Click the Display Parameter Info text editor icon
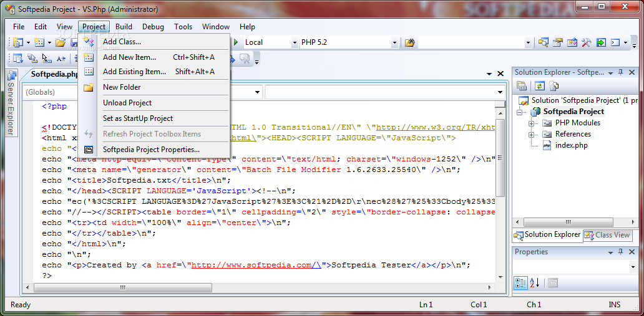The height and width of the screenshot is (316, 644). 32,59
